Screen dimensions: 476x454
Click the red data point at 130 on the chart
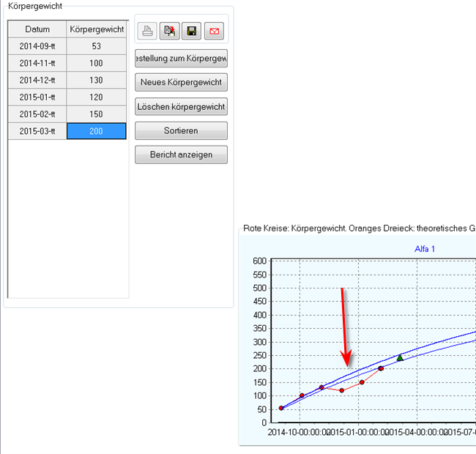pyautogui.click(x=321, y=387)
